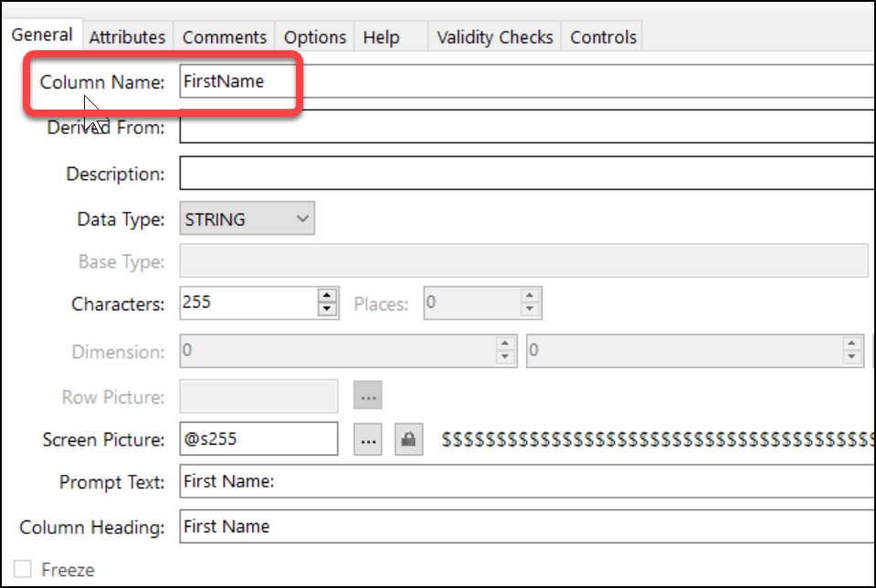Switch to the Attributes tab
The image size is (876, 588).
(127, 37)
